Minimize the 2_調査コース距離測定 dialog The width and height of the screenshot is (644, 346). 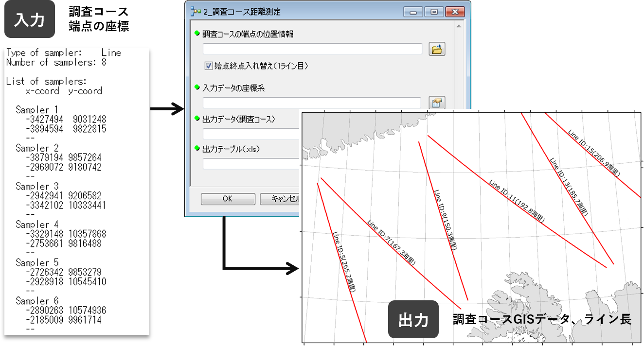click(x=412, y=11)
